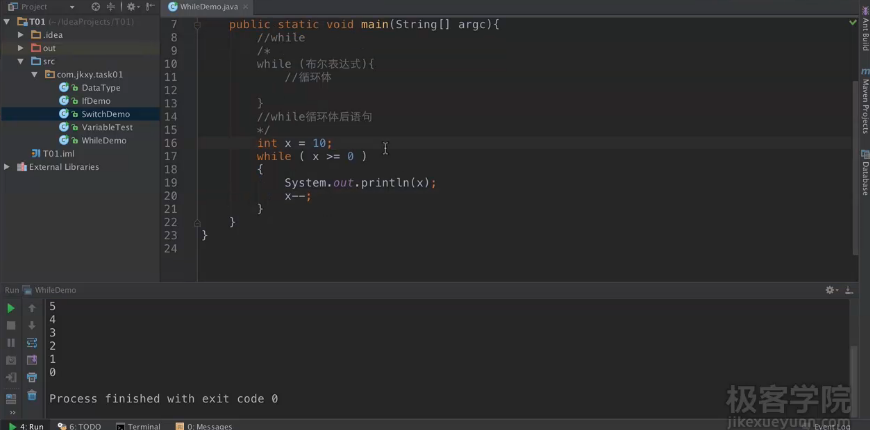Screen dimensions: 870x430
Task: Rerun WhileDemo with the green play icon
Action: (x=11, y=308)
